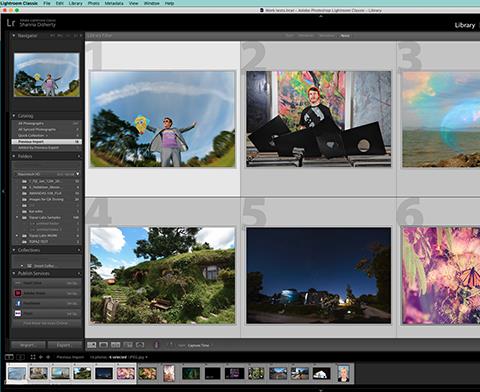Click the Flickr publish service icon
Screen dimensions: 480x392
pos(18,313)
